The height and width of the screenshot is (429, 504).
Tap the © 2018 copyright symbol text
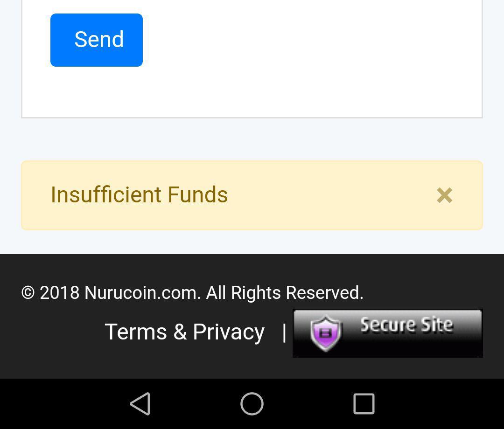click(x=50, y=293)
